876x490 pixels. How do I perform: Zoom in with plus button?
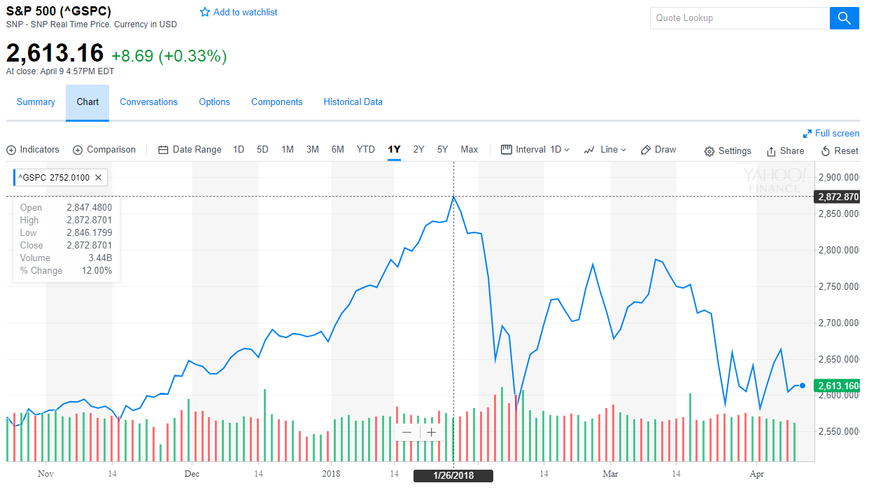pyautogui.click(x=431, y=433)
